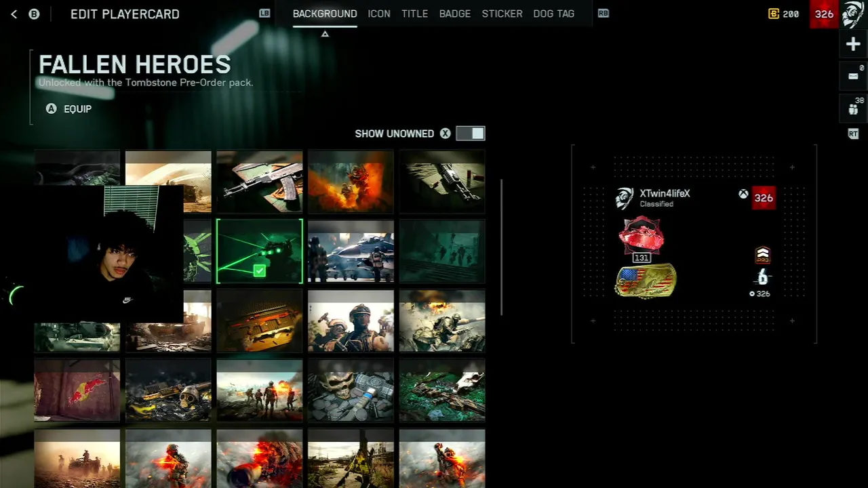Click the RB bumper icon after tabs
Viewport: 868px width, 488px height.
tap(603, 13)
